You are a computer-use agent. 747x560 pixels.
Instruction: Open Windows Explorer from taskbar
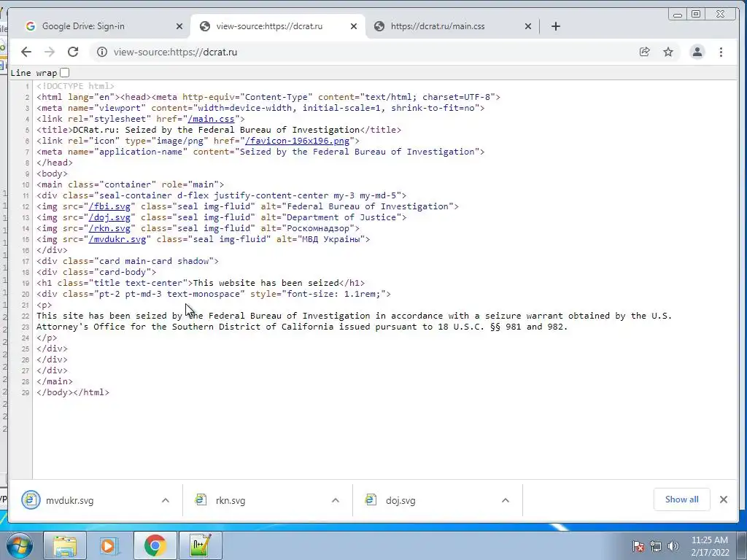click(65, 545)
